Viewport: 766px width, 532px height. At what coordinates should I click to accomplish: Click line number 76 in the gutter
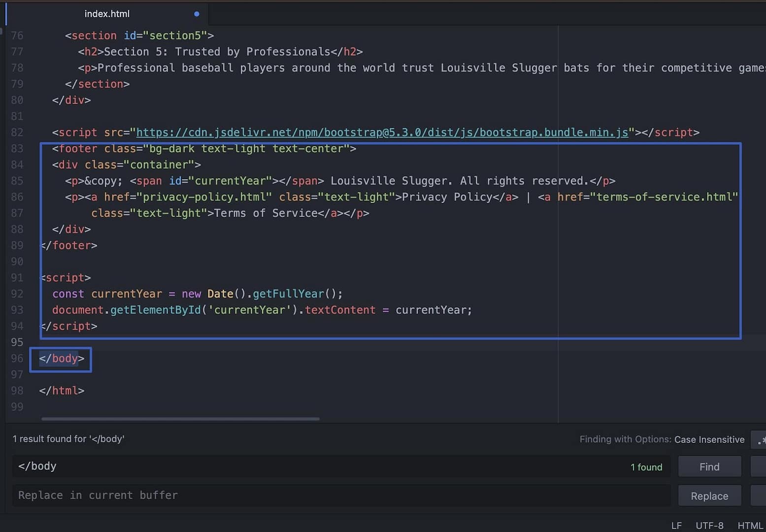click(x=17, y=35)
